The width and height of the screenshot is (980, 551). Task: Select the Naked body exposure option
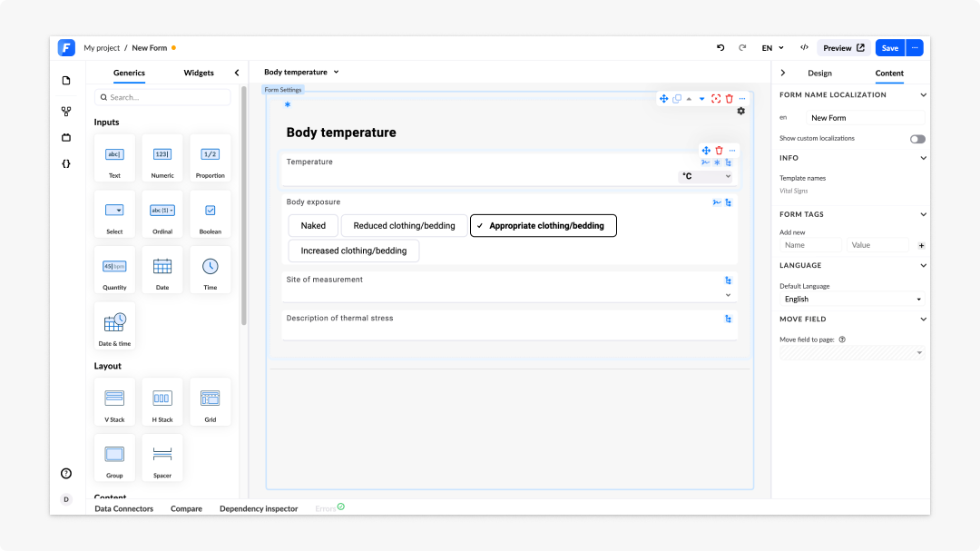[x=313, y=226]
